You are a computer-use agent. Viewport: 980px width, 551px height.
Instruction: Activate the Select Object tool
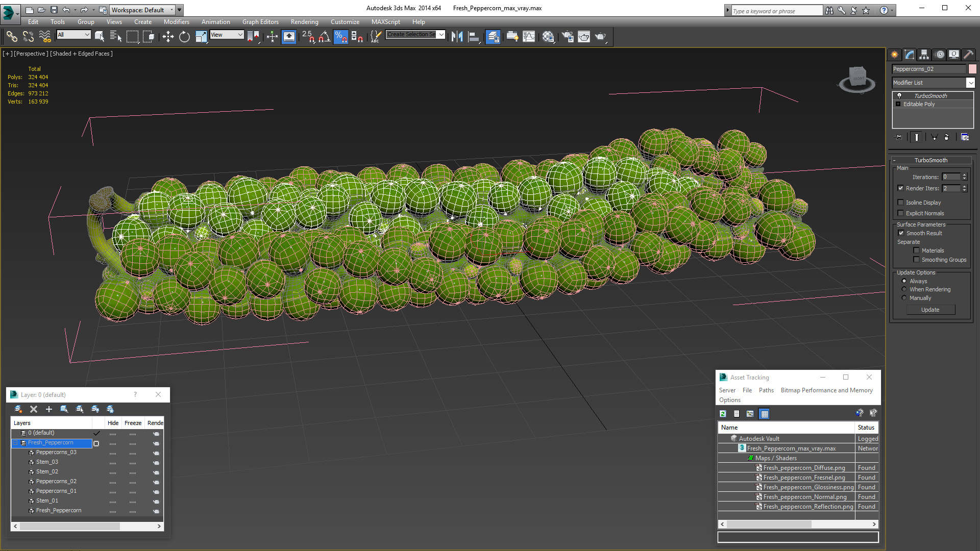tap(100, 36)
